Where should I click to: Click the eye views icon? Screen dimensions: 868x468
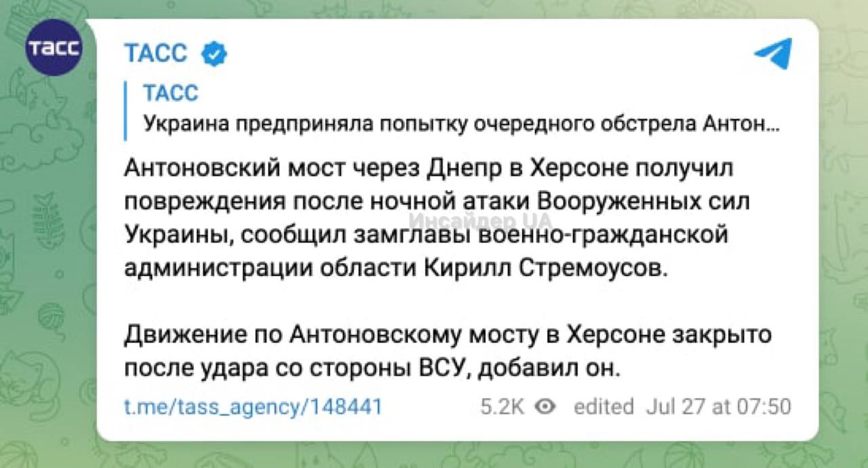(545, 406)
